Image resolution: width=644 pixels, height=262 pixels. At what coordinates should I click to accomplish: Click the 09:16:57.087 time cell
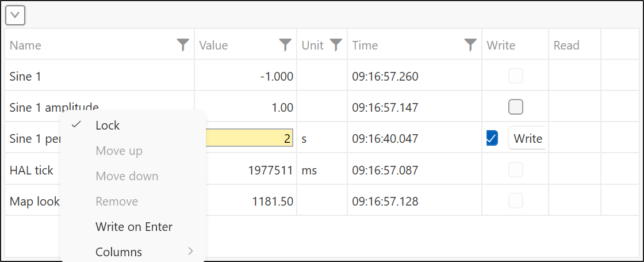point(415,169)
